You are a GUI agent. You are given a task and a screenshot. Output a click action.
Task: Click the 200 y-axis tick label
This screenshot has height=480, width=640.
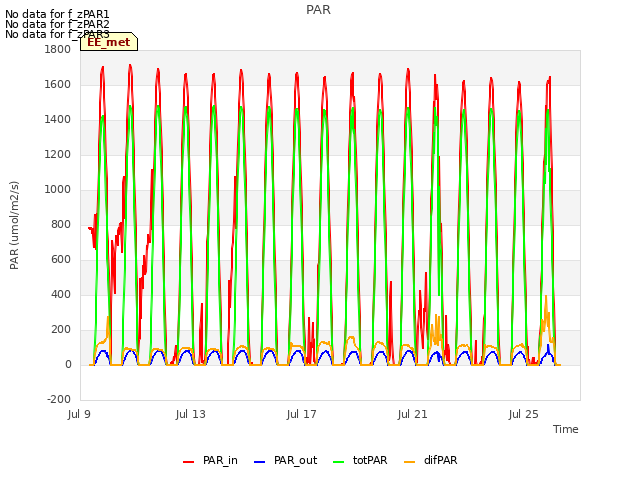[61, 329]
